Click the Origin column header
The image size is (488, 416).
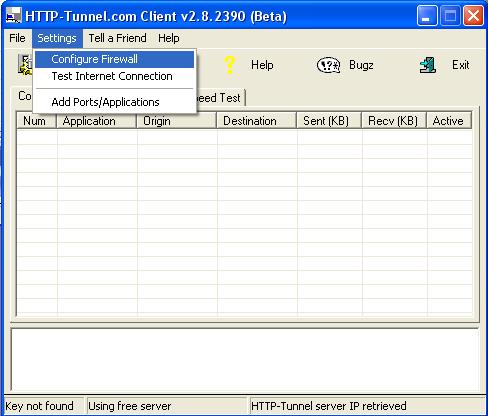176,121
